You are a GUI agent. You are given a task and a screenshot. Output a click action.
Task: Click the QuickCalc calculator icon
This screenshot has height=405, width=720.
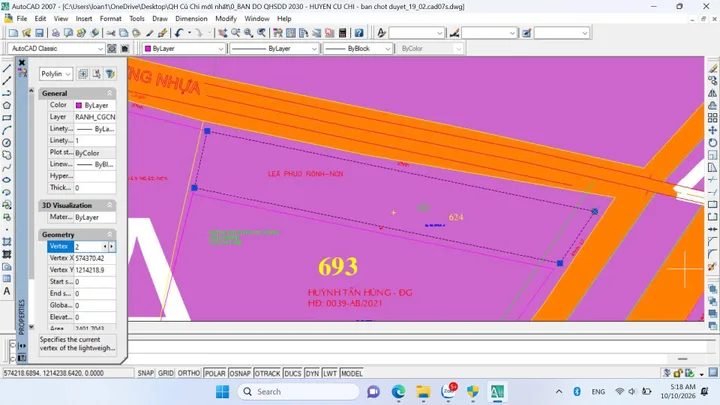[x=342, y=33]
